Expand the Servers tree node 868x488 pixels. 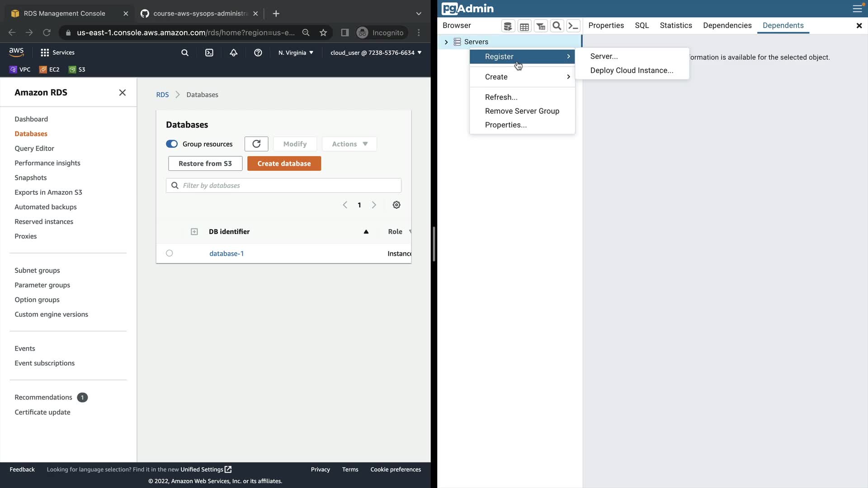pyautogui.click(x=446, y=42)
